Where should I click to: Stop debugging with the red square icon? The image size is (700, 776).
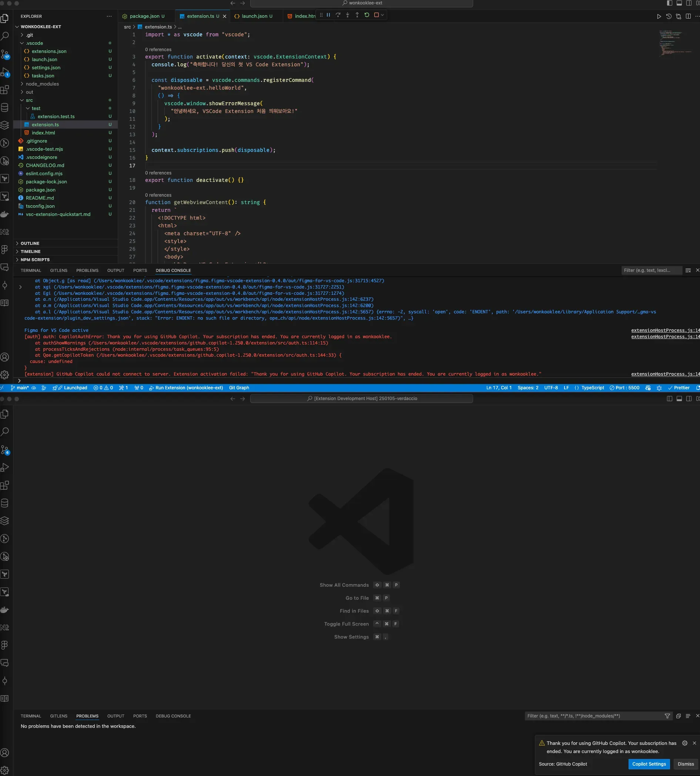[x=376, y=15]
